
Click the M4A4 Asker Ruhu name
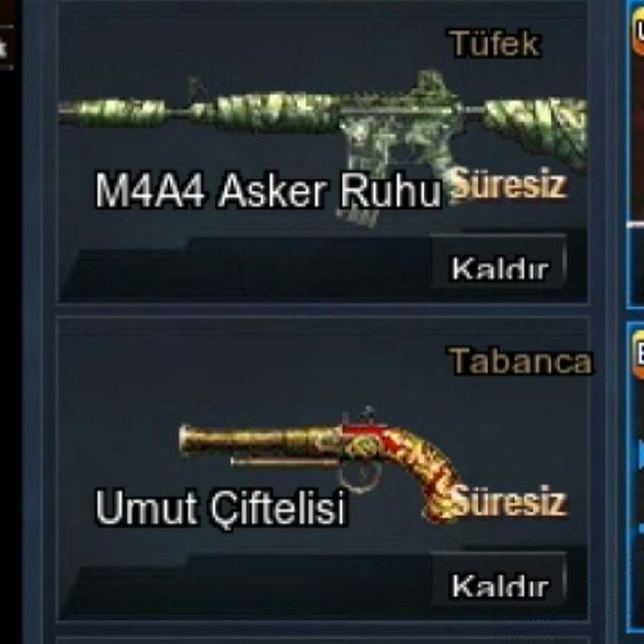point(268,190)
